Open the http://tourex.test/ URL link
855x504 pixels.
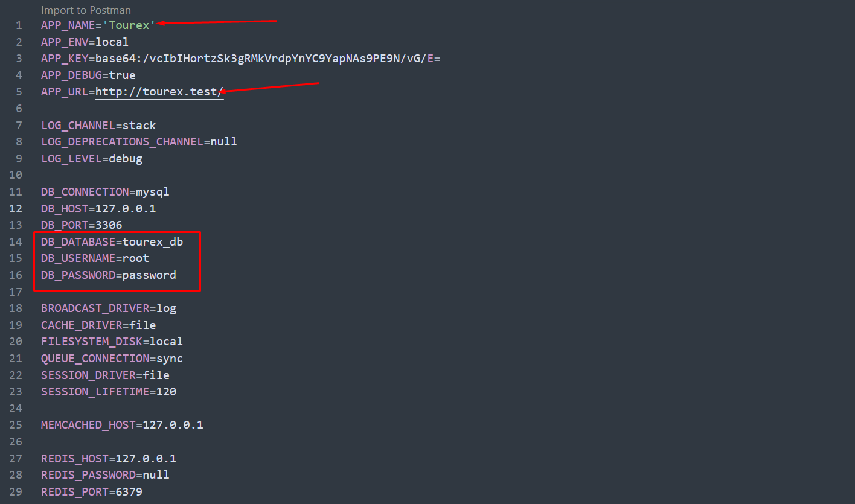tap(159, 92)
